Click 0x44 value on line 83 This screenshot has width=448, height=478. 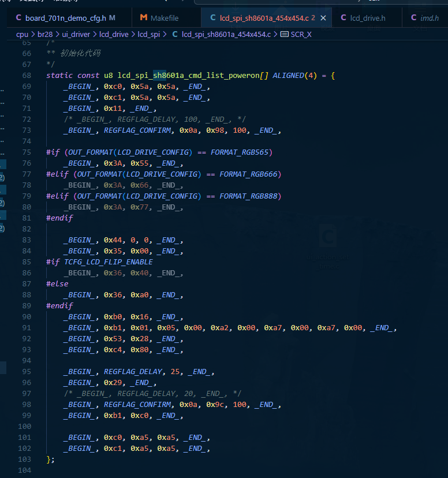tap(113, 240)
